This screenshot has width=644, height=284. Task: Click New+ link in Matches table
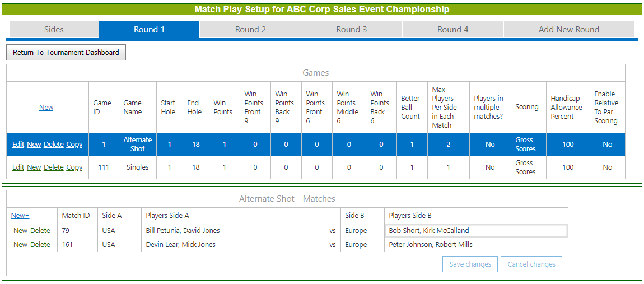(20, 216)
